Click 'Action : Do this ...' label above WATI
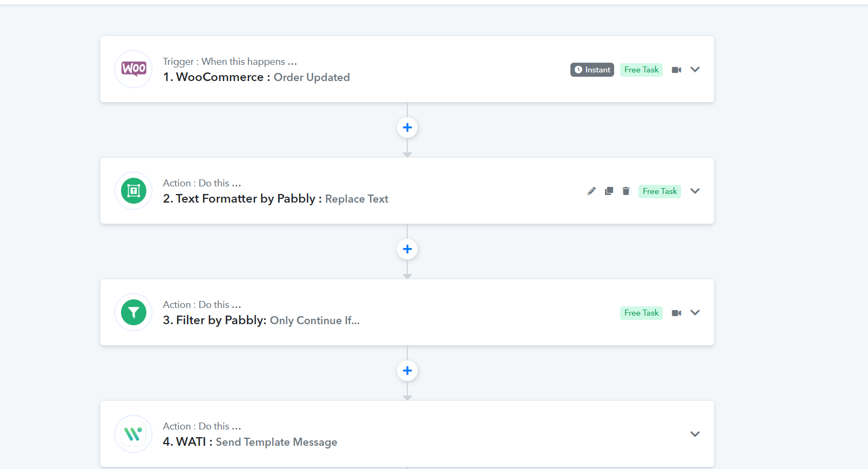Viewport: 868px width, 469px height. point(202,426)
